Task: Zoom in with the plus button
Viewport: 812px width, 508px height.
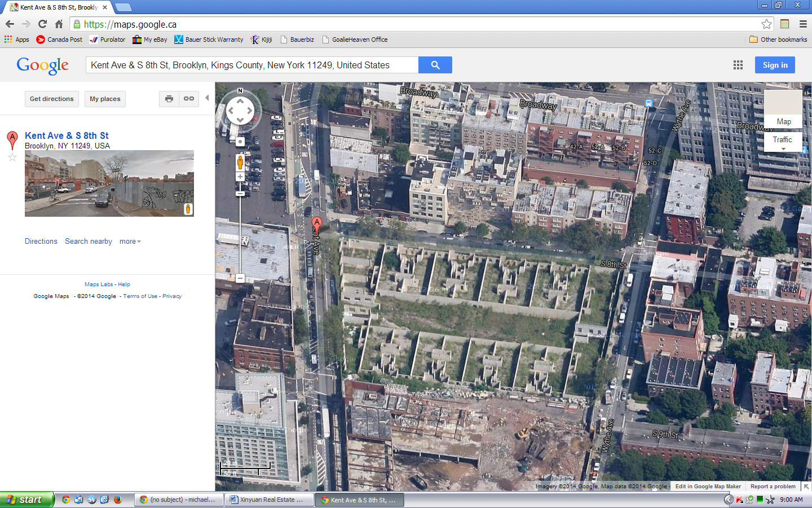Action: coord(240,177)
